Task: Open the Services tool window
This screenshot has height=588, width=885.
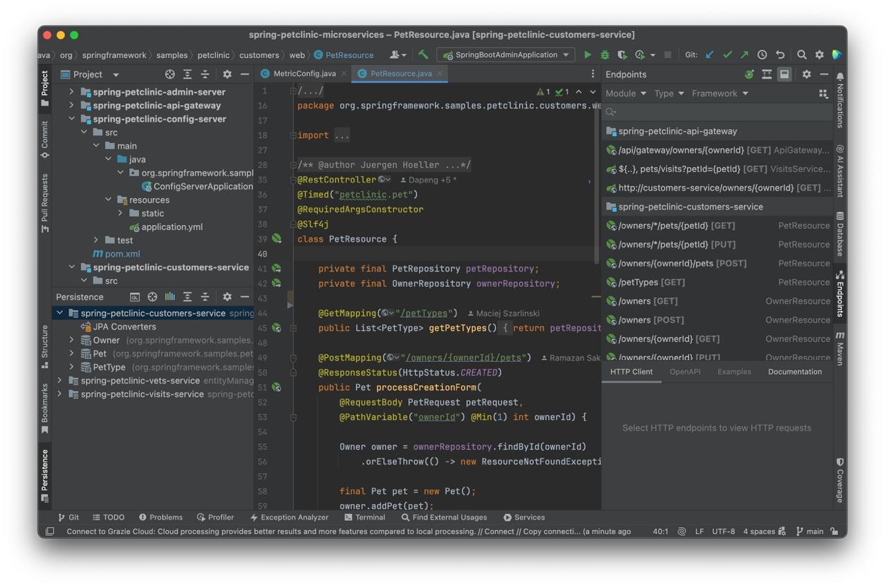Action: [x=524, y=518]
